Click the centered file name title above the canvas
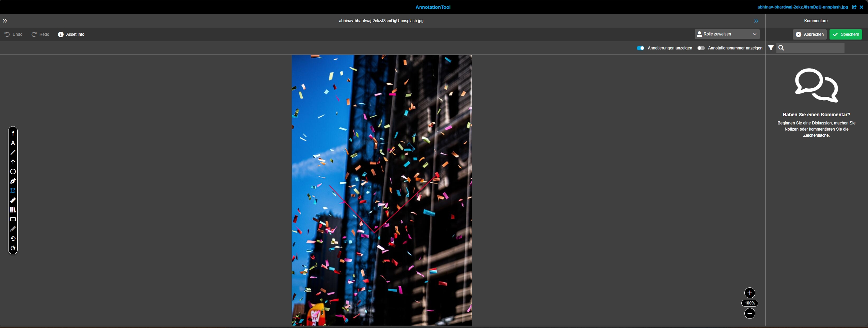This screenshot has width=868, height=328. coord(381,21)
